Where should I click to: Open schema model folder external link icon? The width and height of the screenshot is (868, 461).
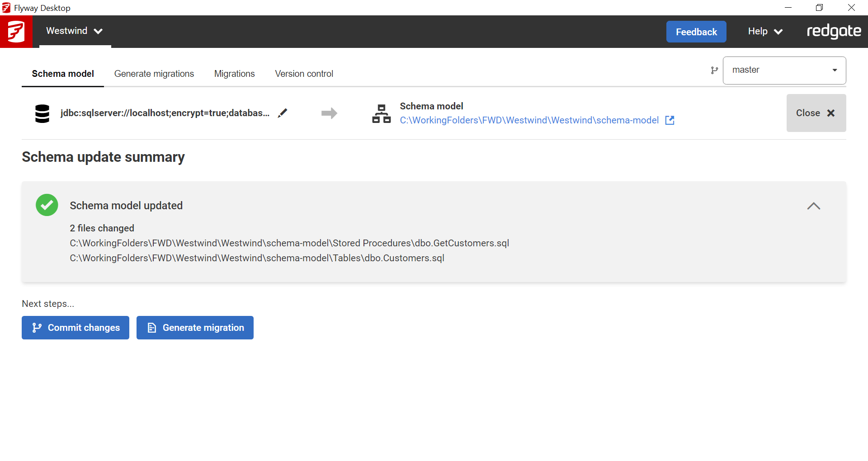pyautogui.click(x=670, y=120)
